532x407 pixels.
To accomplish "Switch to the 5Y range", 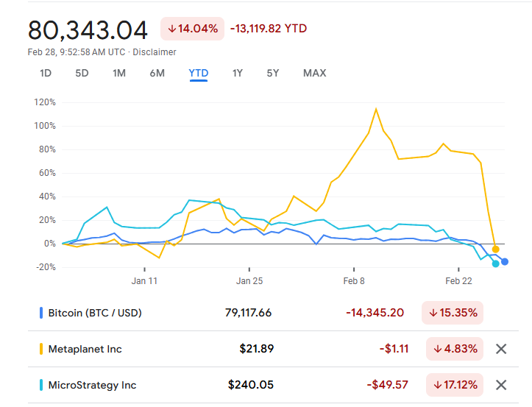I will tap(273, 73).
